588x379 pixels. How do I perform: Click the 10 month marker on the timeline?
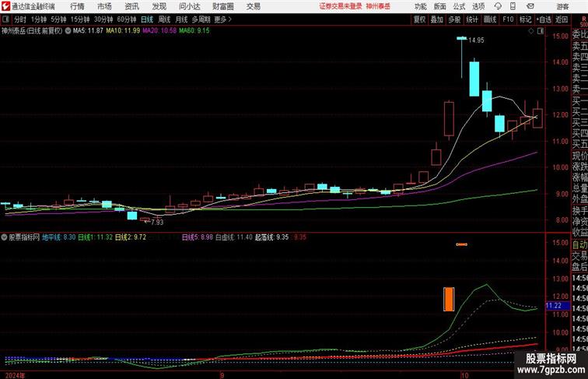[x=465, y=375]
